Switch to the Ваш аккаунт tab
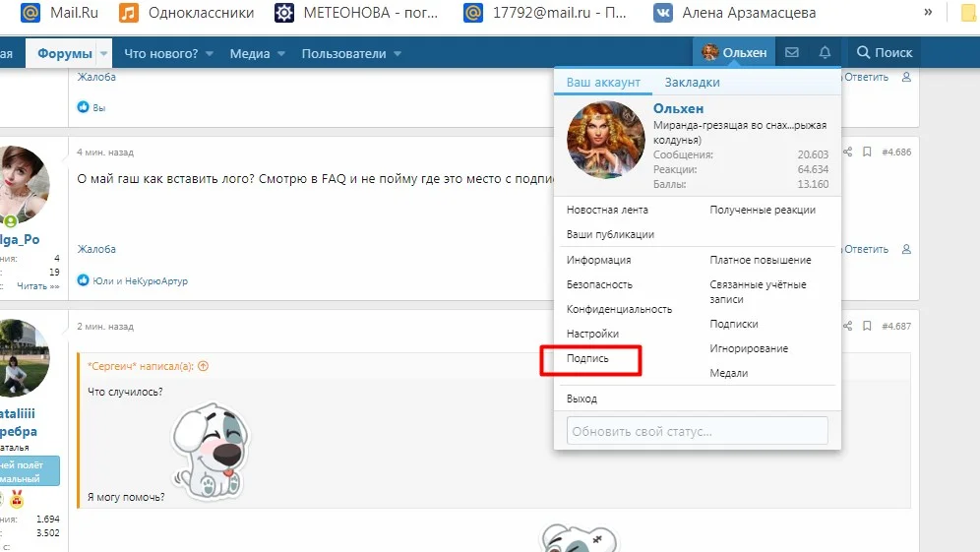 603,82
